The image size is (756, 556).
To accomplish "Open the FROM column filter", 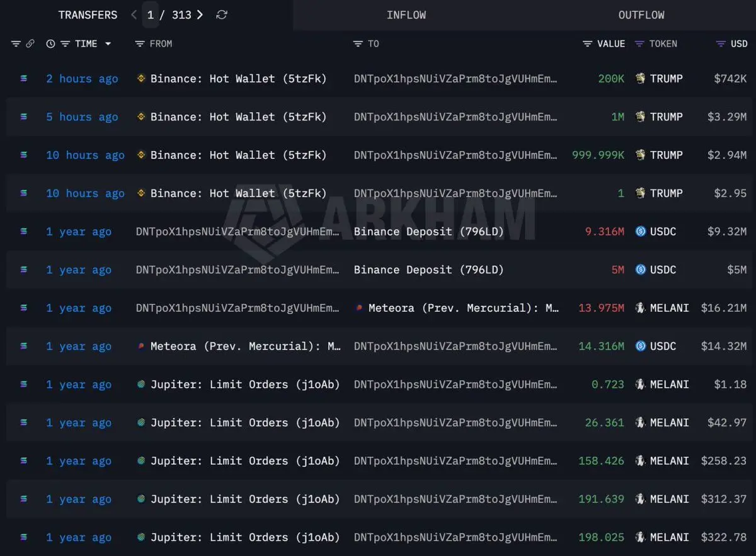I will pyautogui.click(x=140, y=44).
